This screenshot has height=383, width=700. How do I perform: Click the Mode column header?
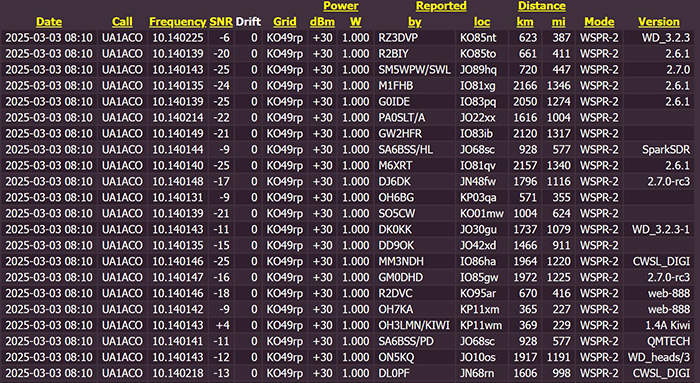(599, 22)
